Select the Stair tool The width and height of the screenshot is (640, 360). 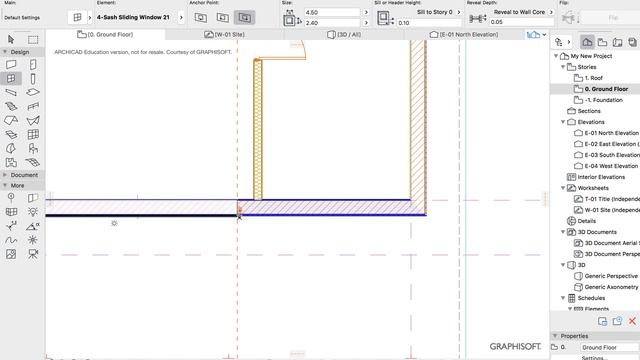(x=11, y=107)
